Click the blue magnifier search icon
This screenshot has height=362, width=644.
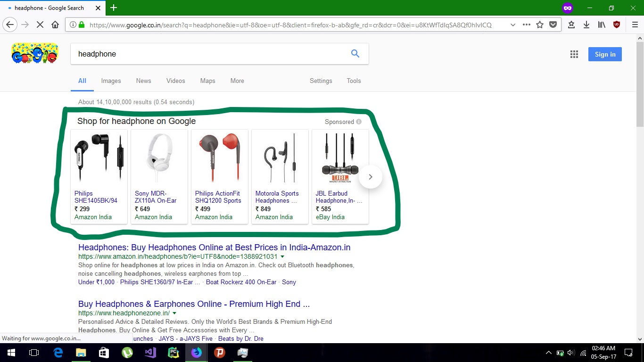[x=355, y=54]
